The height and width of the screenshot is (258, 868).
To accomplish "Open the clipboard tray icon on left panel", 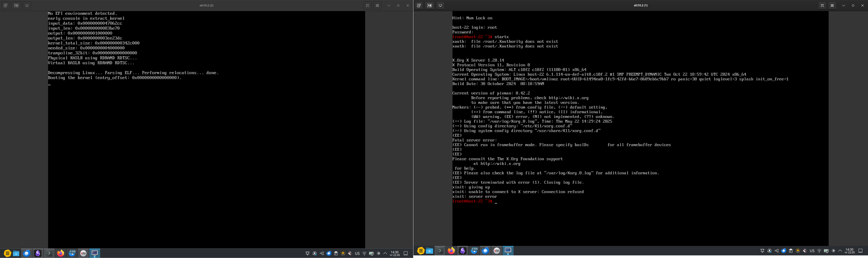I will pos(336,253).
